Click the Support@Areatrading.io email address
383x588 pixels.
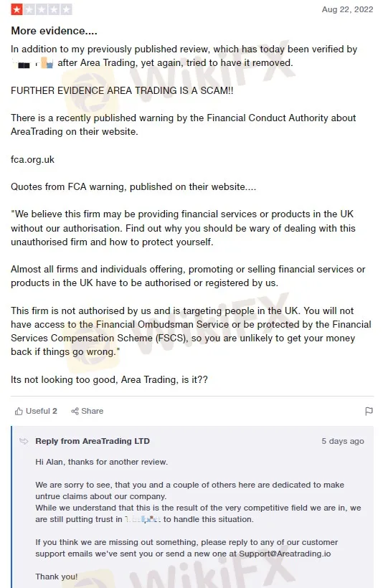285,554
